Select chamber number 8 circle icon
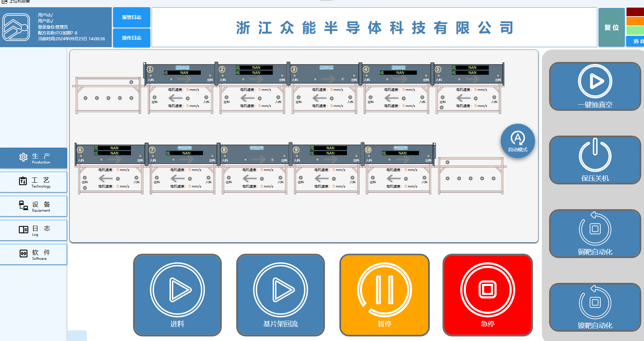Viewport: 644px width, 341px height. 224,150
